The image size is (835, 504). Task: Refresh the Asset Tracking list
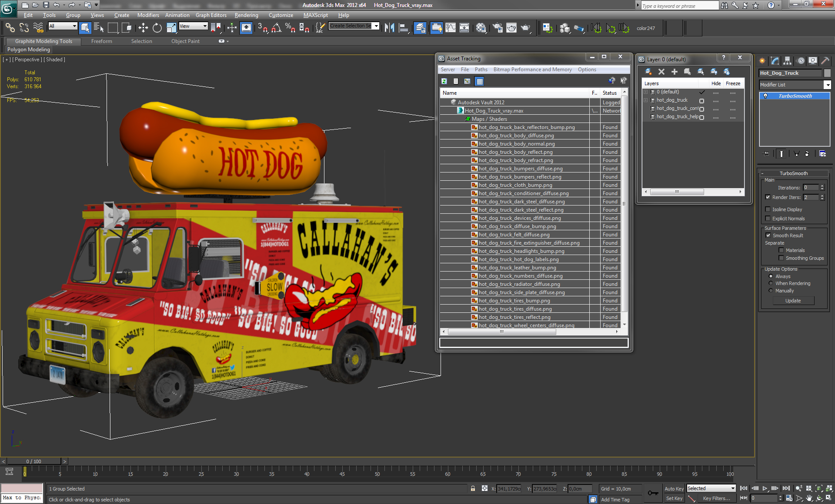(444, 81)
